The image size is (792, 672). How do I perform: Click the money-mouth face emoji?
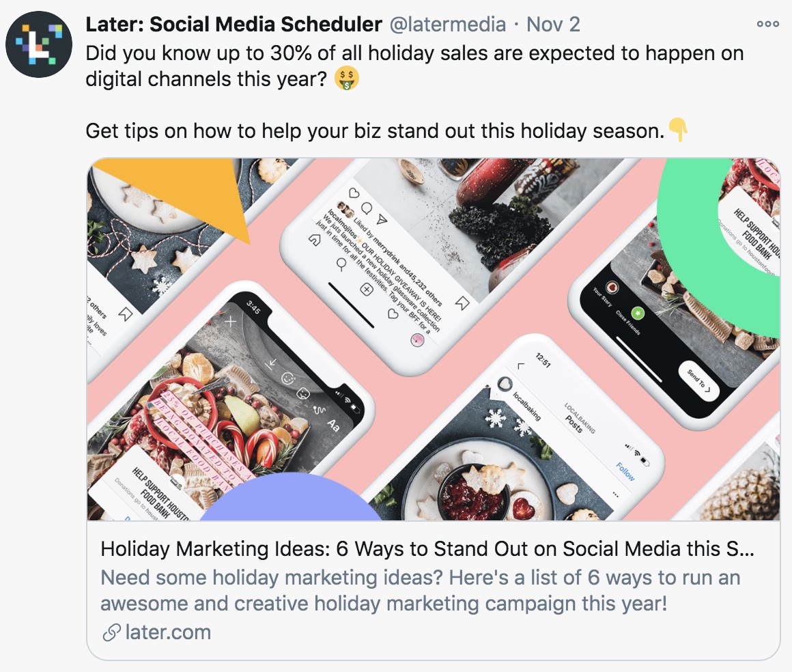point(347,79)
